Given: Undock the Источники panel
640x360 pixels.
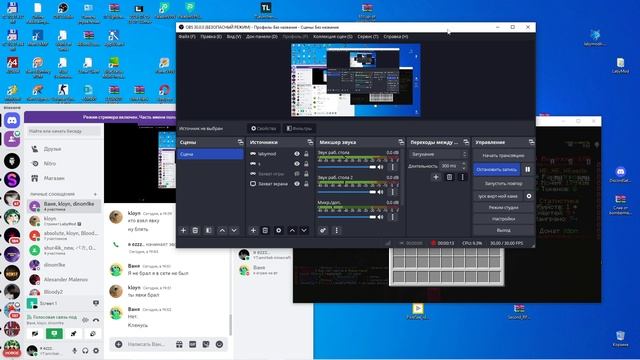Looking at the screenshot, I should (310, 142).
